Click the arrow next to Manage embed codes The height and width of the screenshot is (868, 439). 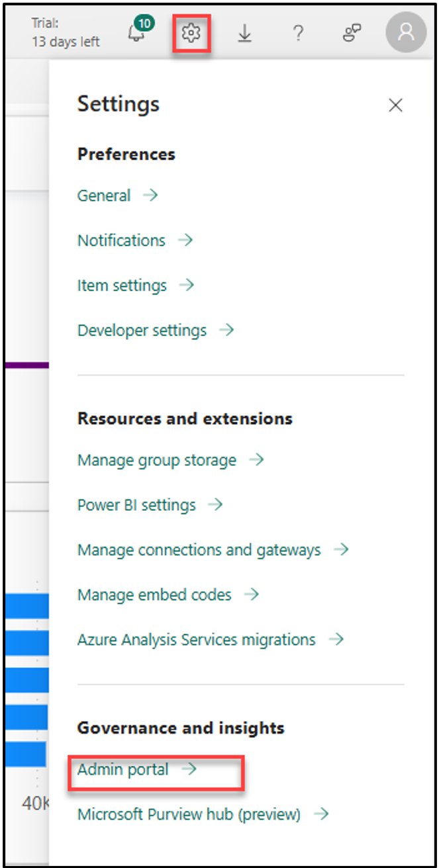(251, 594)
